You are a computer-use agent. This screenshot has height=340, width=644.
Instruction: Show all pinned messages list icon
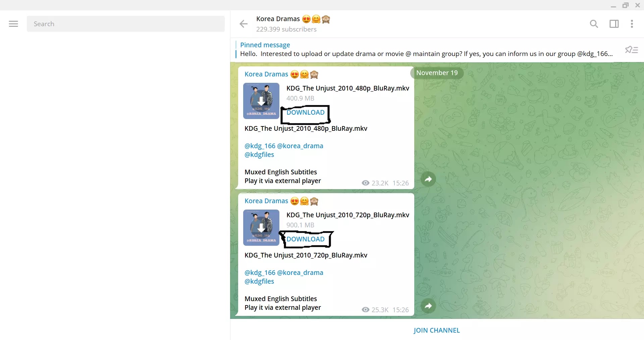(x=632, y=50)
